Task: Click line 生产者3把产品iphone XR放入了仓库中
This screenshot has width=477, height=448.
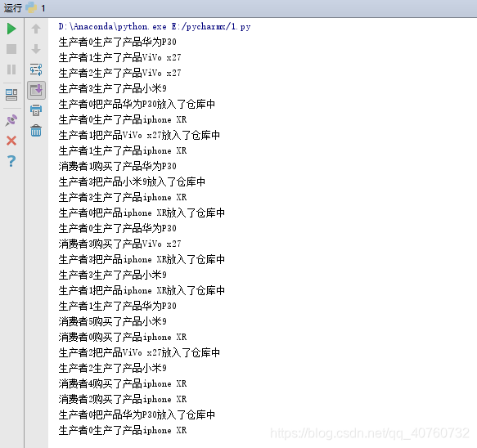Action: 142,259
